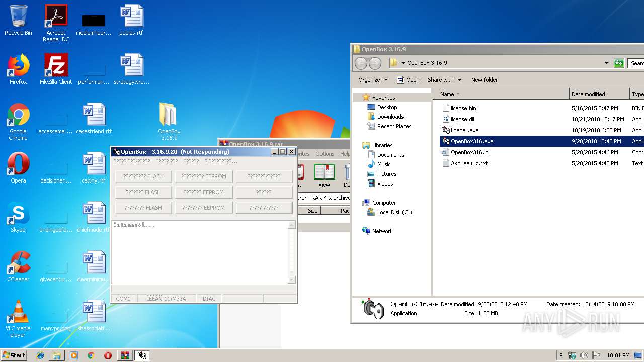Open Windows Media Player from taskbar

[74, 355]
